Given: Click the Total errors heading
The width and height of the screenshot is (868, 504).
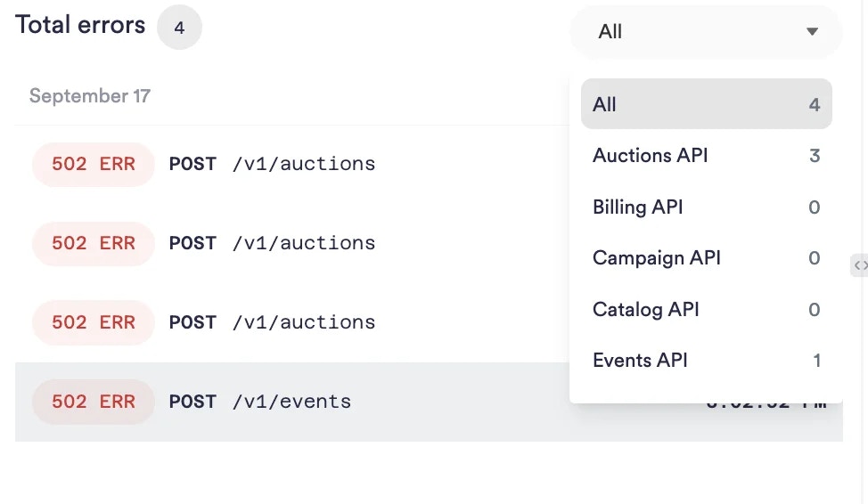Looking at the screenshot, I should [x=80, y=25].
